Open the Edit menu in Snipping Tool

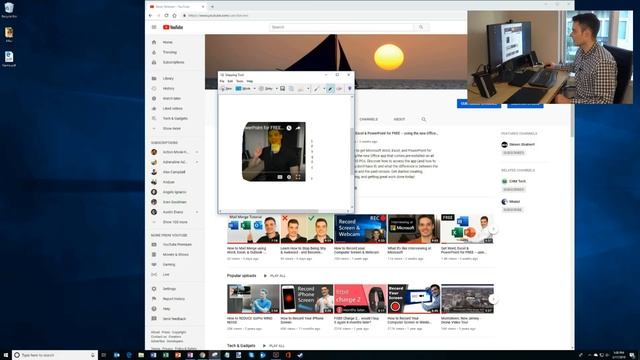coord(230,81)
